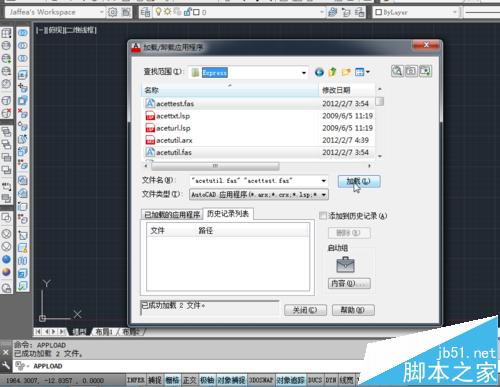The width and height of the screenshot is (500, 387).
Task: Click the orange shaded sphere icon
Action: click(x=6, y=272)
